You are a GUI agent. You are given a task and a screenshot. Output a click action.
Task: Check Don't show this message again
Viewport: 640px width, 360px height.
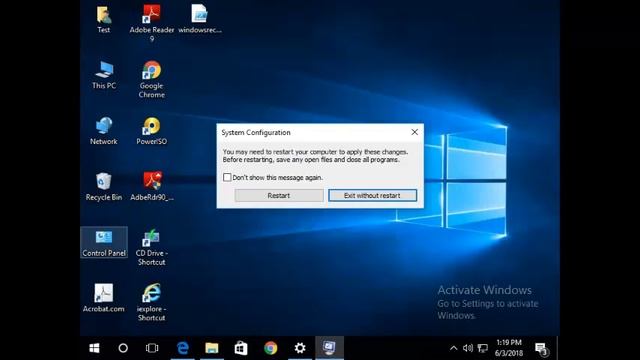pyautogui.click(x=227, y=177)
